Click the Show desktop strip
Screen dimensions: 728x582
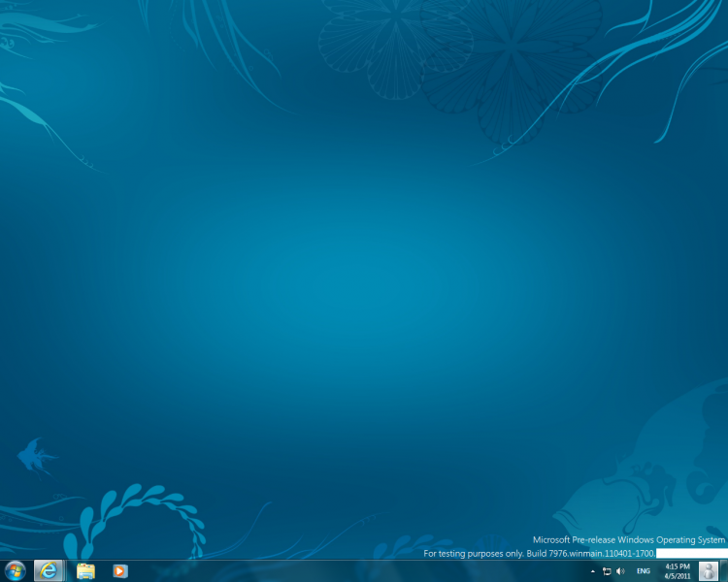(724, 571)
